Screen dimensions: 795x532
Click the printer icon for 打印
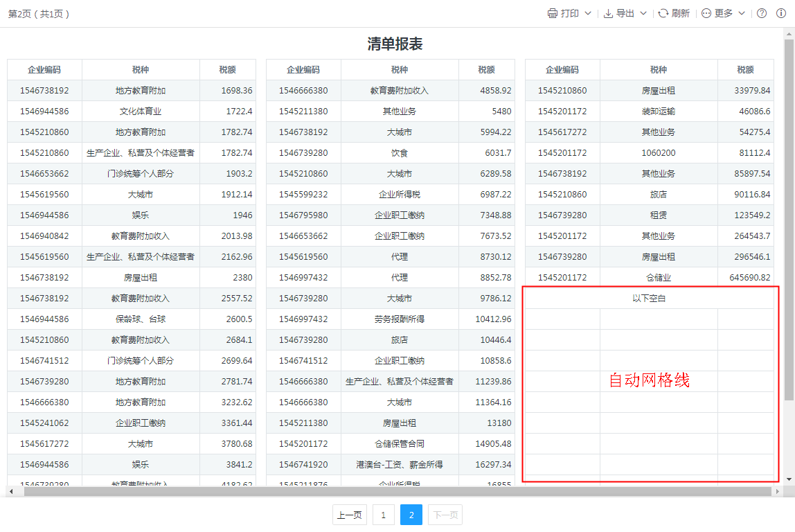coord(552,13)
